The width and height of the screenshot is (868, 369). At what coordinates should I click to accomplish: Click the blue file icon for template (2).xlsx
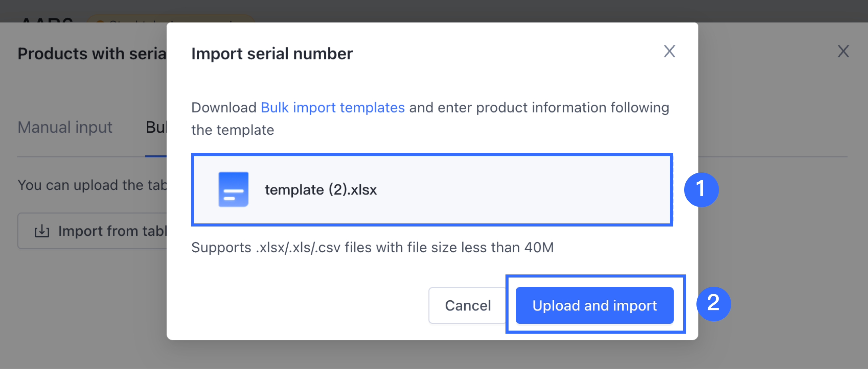click(x=233, y=189)
